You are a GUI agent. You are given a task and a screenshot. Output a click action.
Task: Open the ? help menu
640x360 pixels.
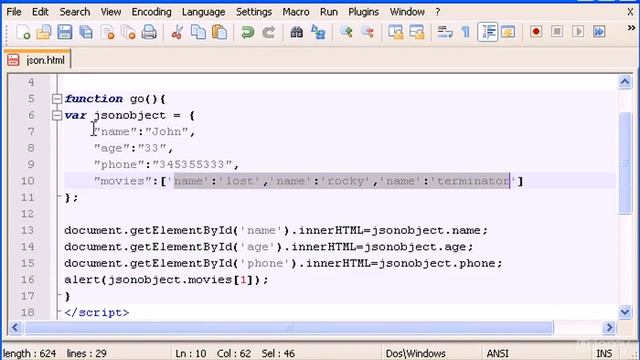point(438,12)
